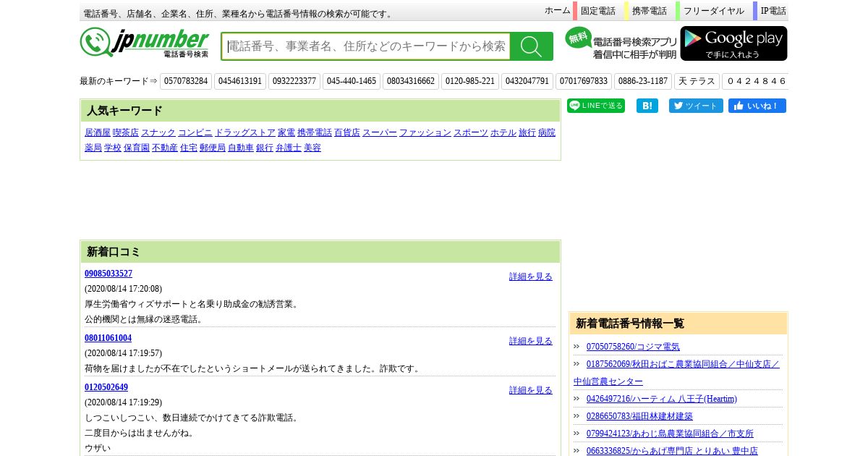The height and width of the screenshot is (456, 868).
Task: Go to ホーム in top navigation
Action: [557, 11]
